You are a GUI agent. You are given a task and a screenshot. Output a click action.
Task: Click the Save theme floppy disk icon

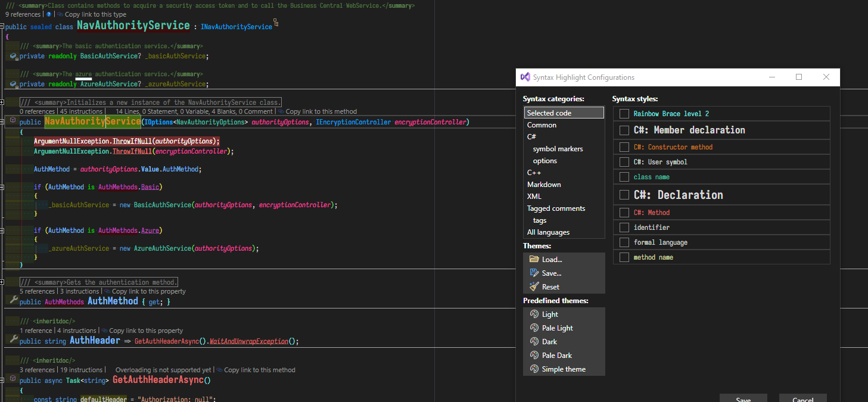533,273
